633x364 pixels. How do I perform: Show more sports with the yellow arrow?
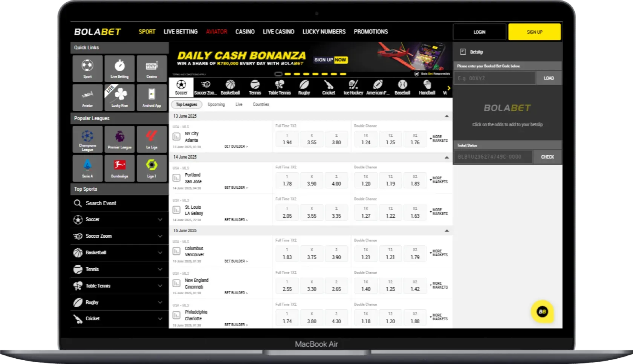[x=449, y=88]
